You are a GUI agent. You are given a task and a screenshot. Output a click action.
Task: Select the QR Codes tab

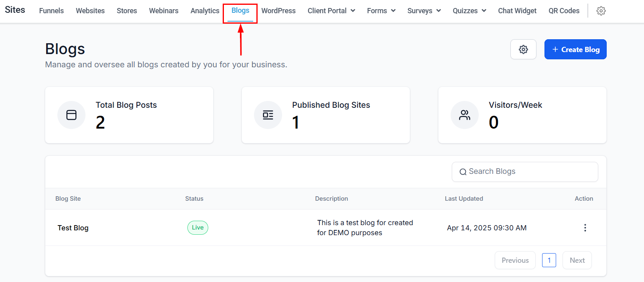[564, 11]
